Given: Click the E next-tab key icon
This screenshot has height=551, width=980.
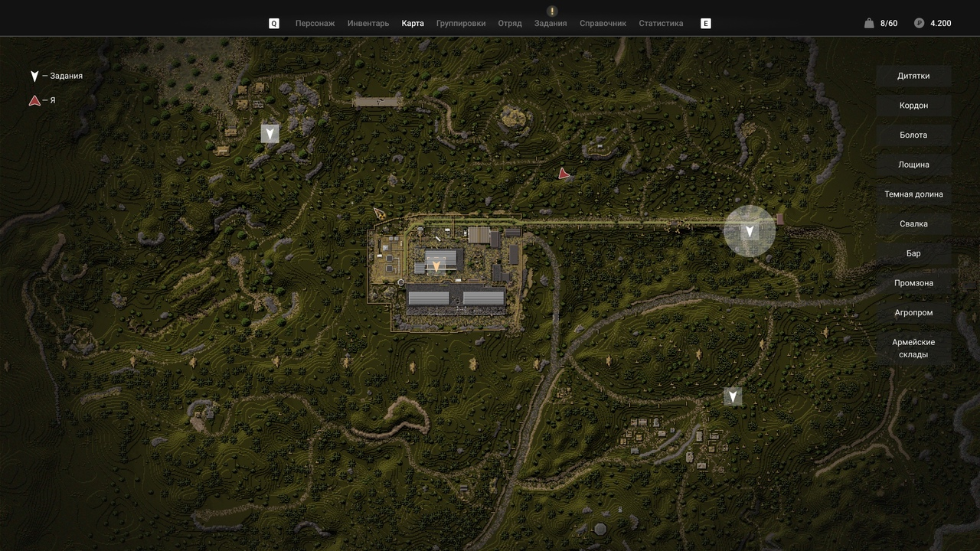Looking at the screenshot, I should click(x=706, y=23).
